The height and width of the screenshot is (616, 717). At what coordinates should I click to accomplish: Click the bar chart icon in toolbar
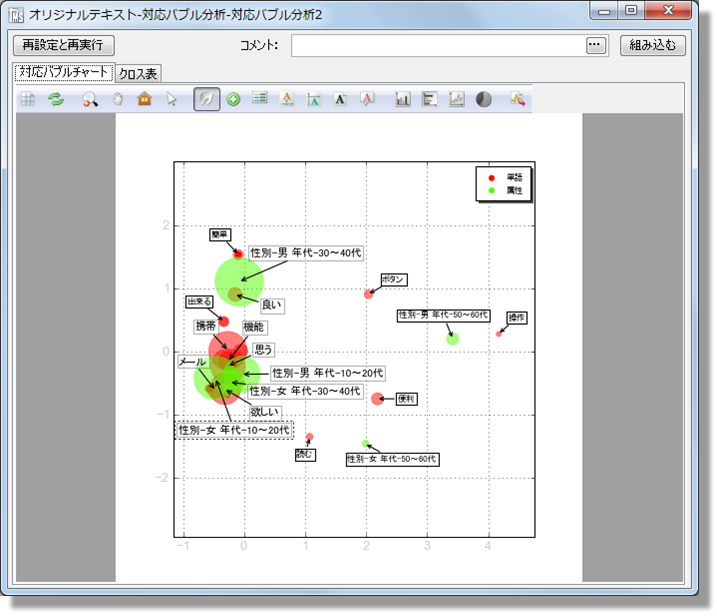pyautogui.click(x=403, y=99)
